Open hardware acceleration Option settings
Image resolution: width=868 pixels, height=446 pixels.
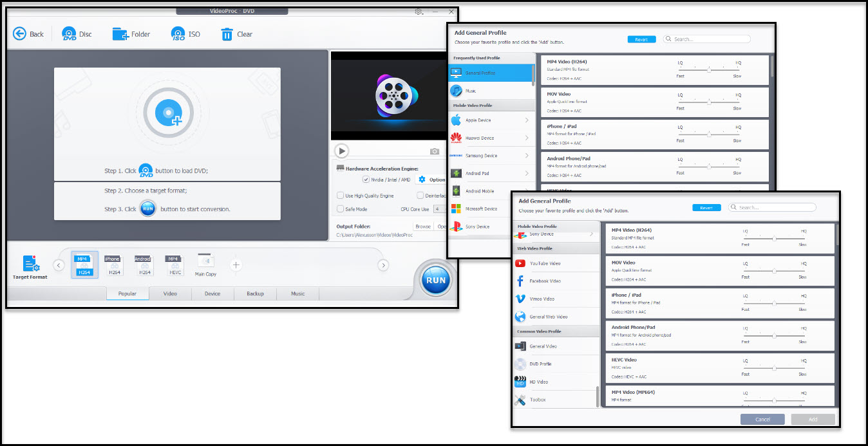431,180
